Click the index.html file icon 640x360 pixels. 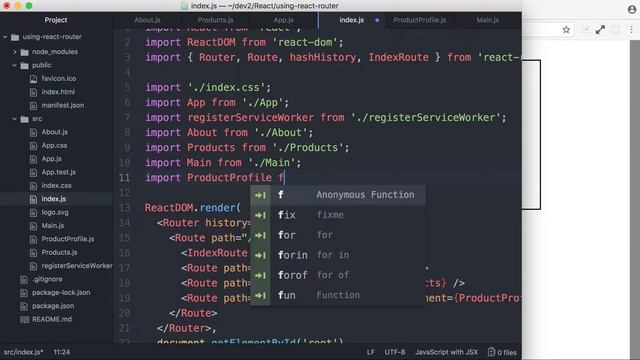coord(33,92)
